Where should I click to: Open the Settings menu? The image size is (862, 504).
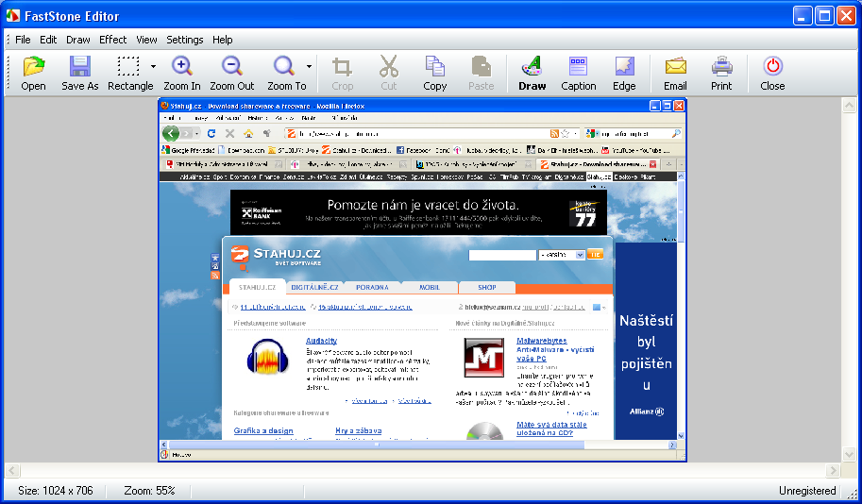[x=185, y=40]
